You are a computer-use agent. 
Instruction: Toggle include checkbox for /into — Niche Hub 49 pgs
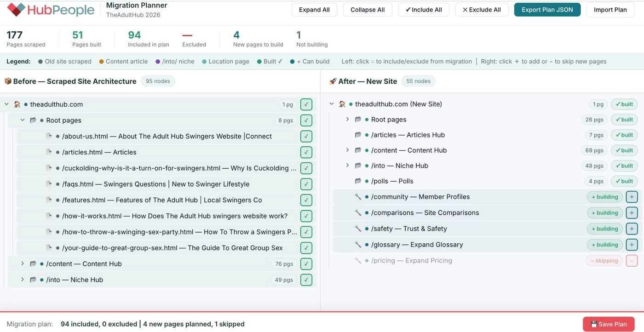[x=306, y=280]
